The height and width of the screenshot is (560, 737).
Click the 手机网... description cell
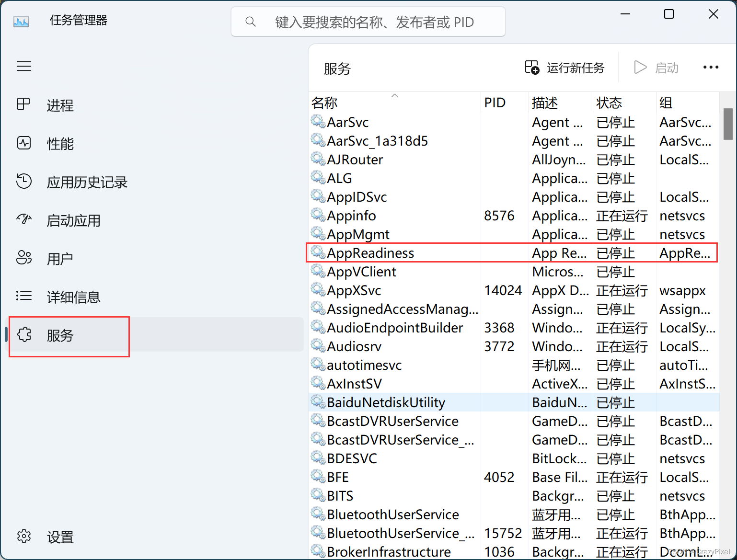pos(556,365)
